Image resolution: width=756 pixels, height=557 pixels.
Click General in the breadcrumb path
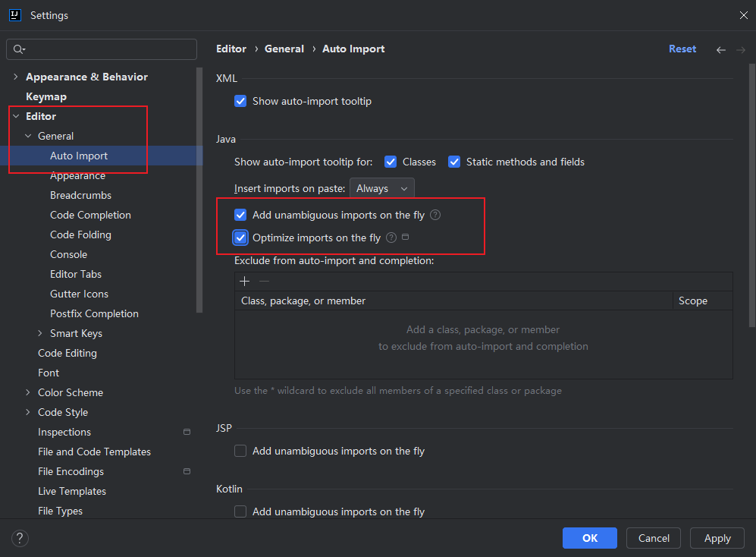coord(284,49)
